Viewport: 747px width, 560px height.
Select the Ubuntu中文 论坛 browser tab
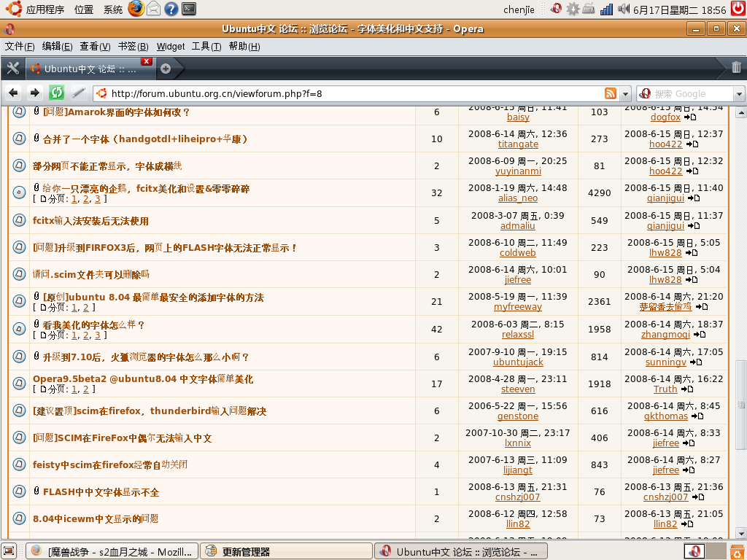[x=90, y=69]
